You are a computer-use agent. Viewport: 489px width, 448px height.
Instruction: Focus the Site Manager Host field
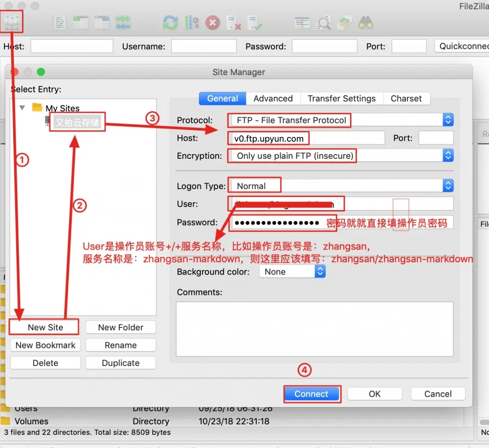coord(308,138)
